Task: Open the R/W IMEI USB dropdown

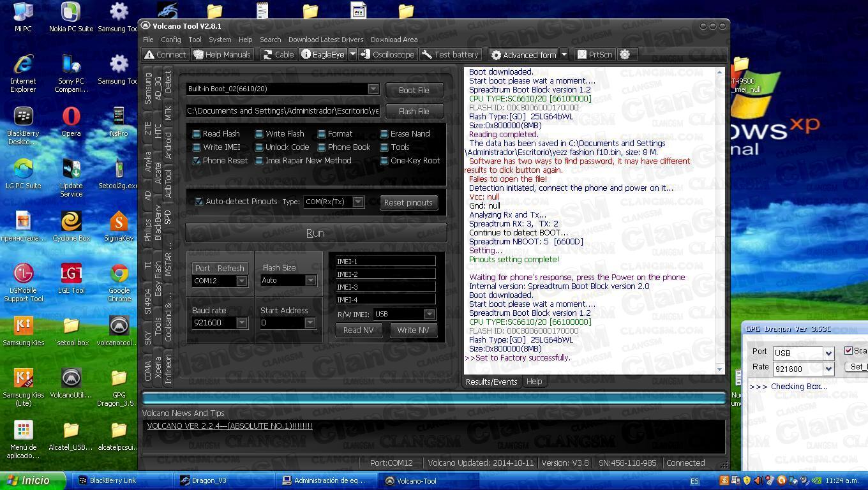Action: click(429, 314)
